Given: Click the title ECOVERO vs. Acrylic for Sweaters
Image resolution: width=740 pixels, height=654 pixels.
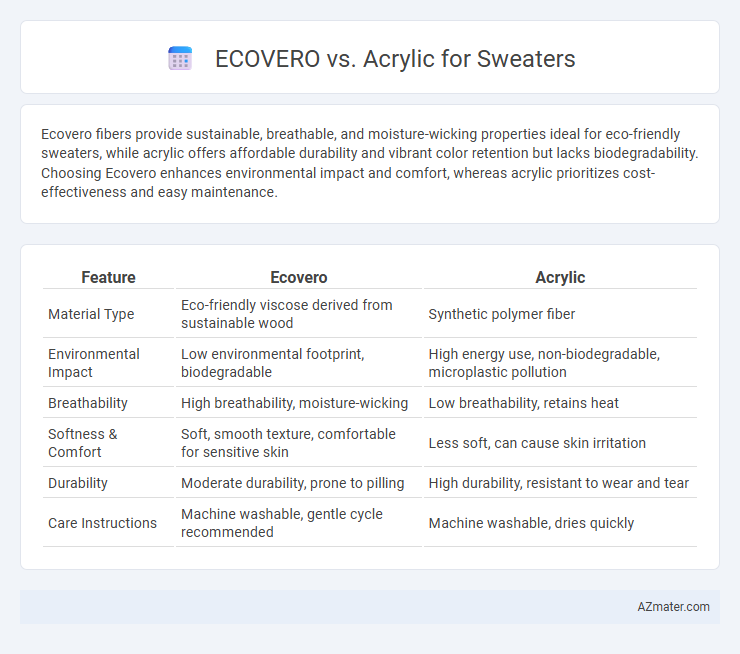Looking at the screenshot, I should tap(395, 59).
